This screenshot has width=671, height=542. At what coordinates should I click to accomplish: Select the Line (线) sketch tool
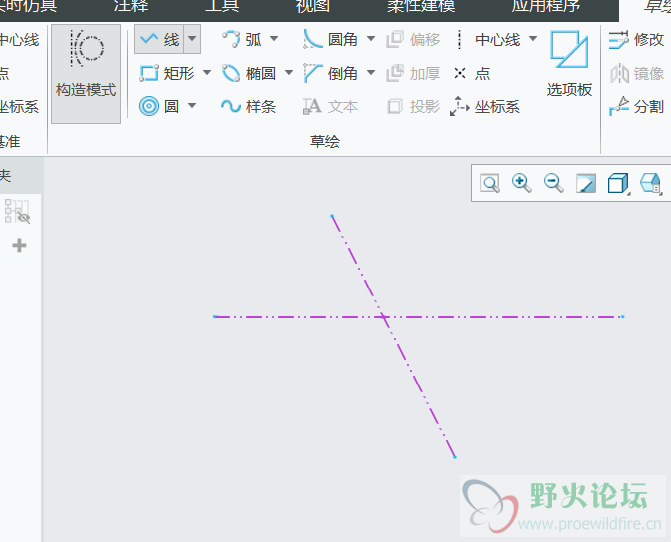tap(159, 39)
